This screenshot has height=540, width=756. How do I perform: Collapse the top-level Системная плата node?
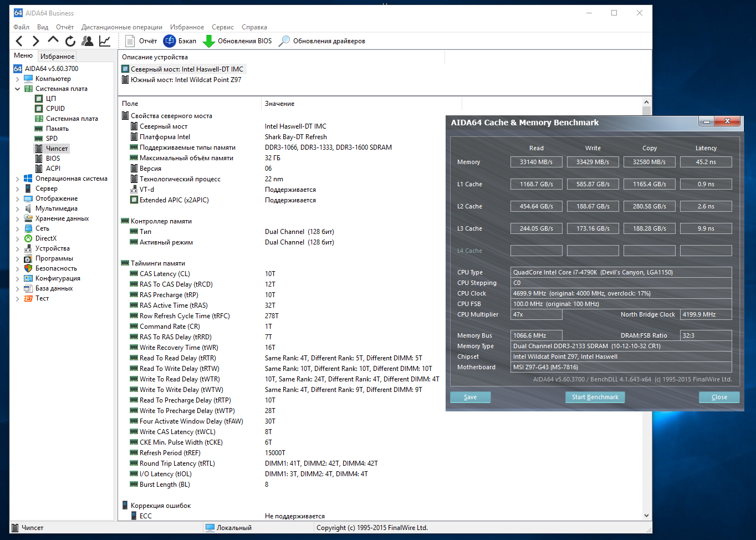[x=18, y=89]
